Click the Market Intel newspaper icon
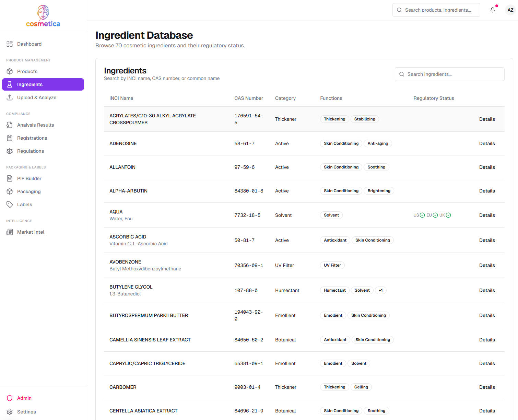Viewport: 518px width, 420px height. 10,232
